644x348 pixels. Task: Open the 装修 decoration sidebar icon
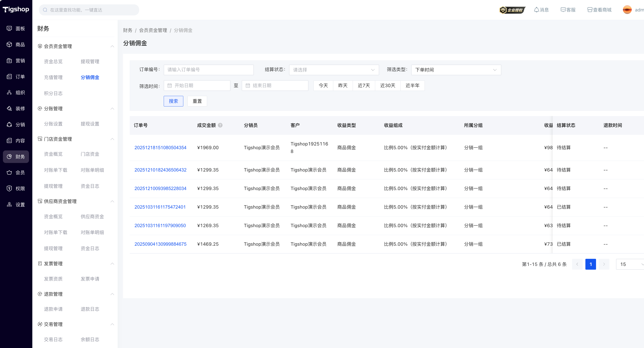tap(9, 108)
